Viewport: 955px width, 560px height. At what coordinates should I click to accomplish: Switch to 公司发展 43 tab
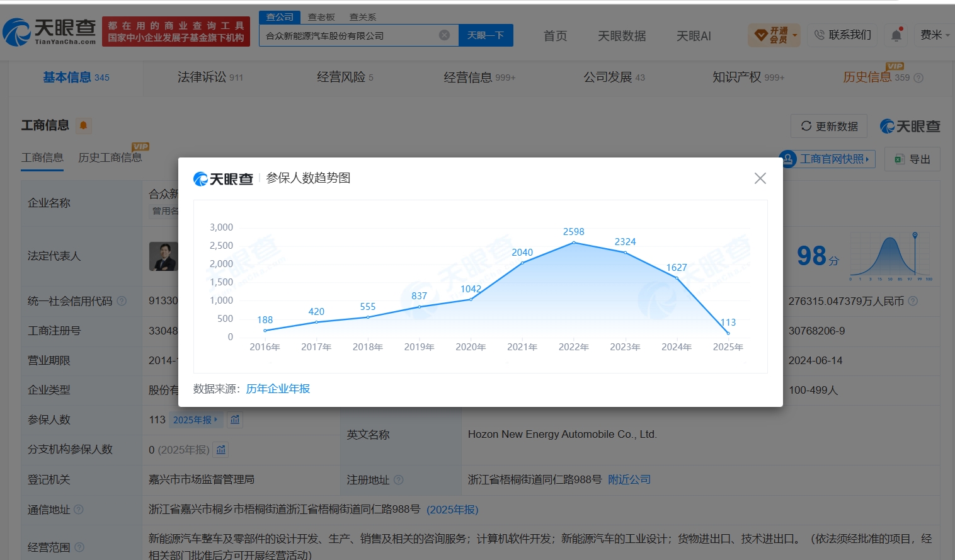[614, 77]
